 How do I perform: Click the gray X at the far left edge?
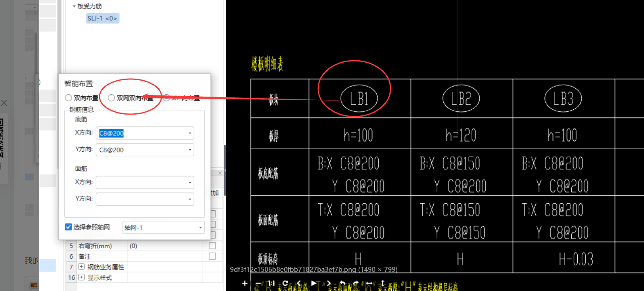[x=4, y=103]
